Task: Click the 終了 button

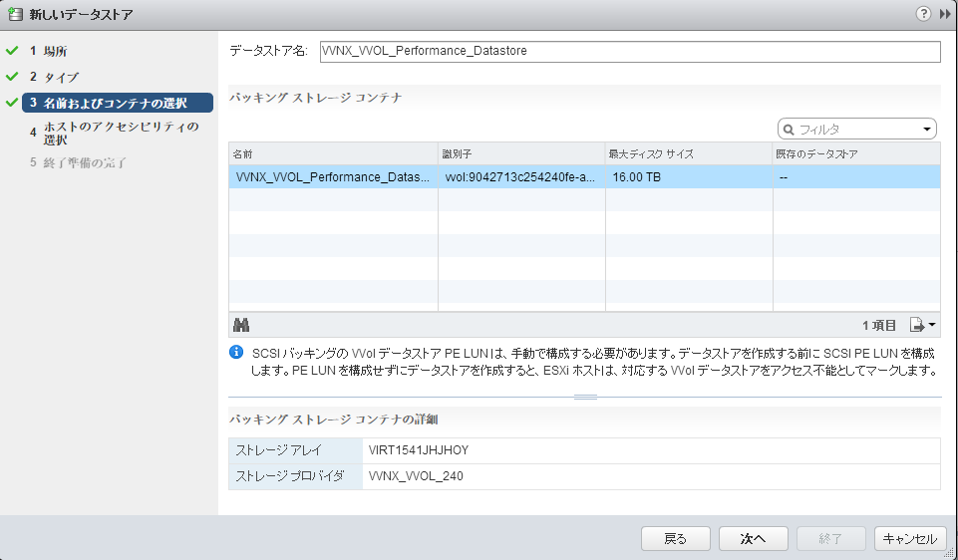Action: pyautogui.click(x=831, y=539)
